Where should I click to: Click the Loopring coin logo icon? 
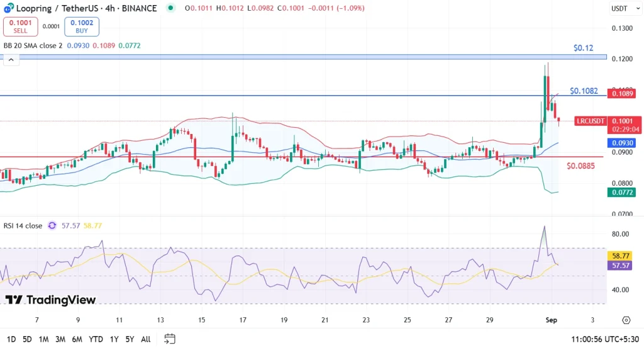pyautogui.click(x=9, y=8)
